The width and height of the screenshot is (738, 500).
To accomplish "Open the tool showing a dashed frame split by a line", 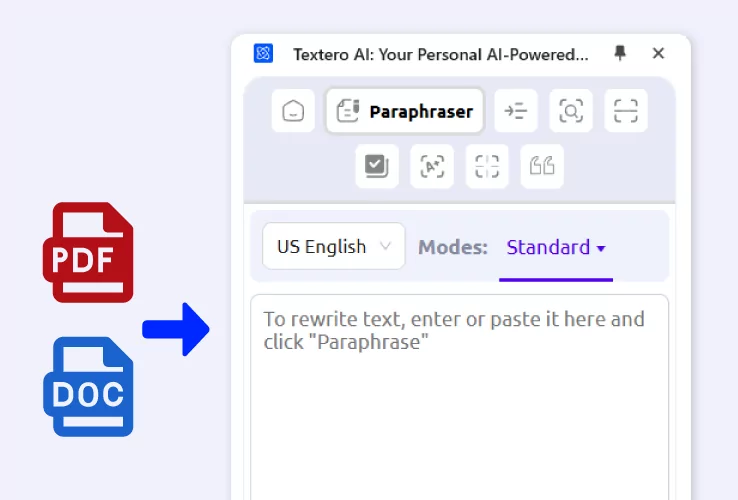I will 626,111.
